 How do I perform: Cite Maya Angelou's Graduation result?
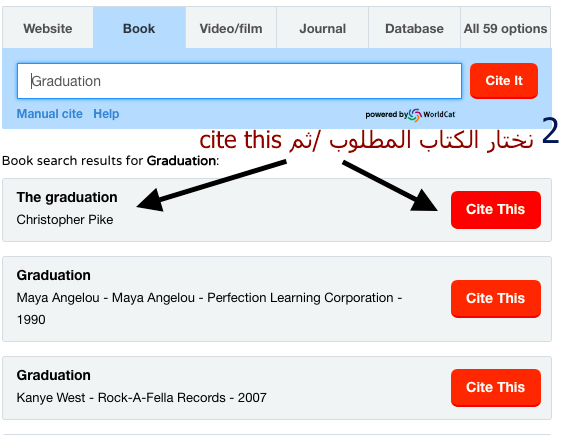[x=496, y=299]
